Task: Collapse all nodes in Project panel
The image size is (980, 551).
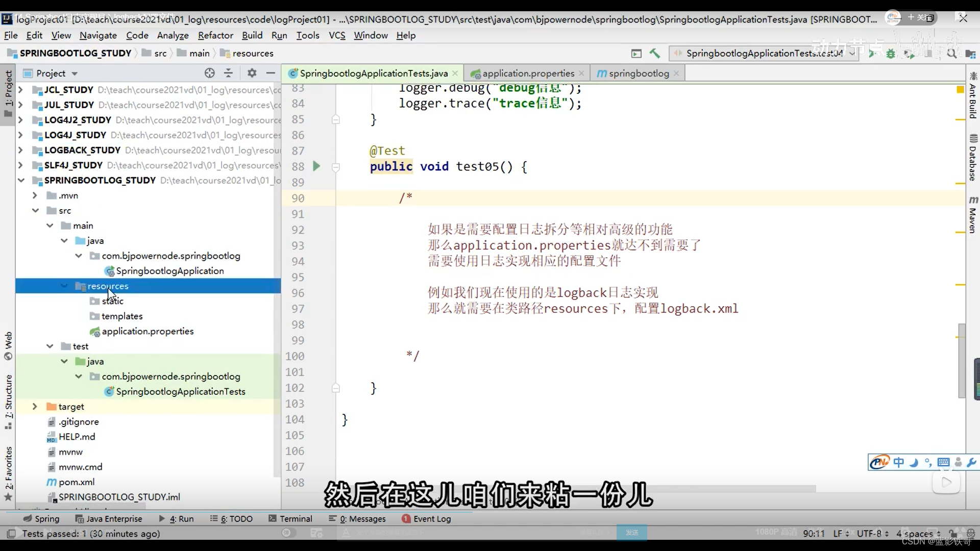Action: coord(228,73)
